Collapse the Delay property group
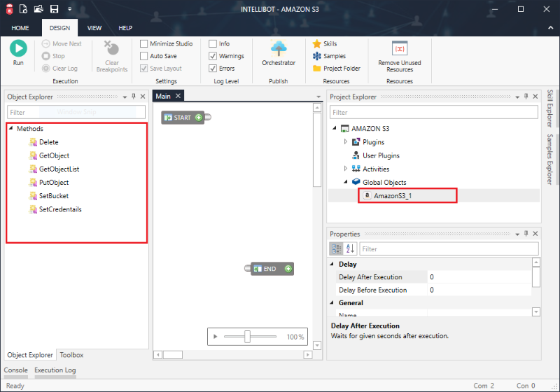The image size is (560, 392). [x=332, y=264]
